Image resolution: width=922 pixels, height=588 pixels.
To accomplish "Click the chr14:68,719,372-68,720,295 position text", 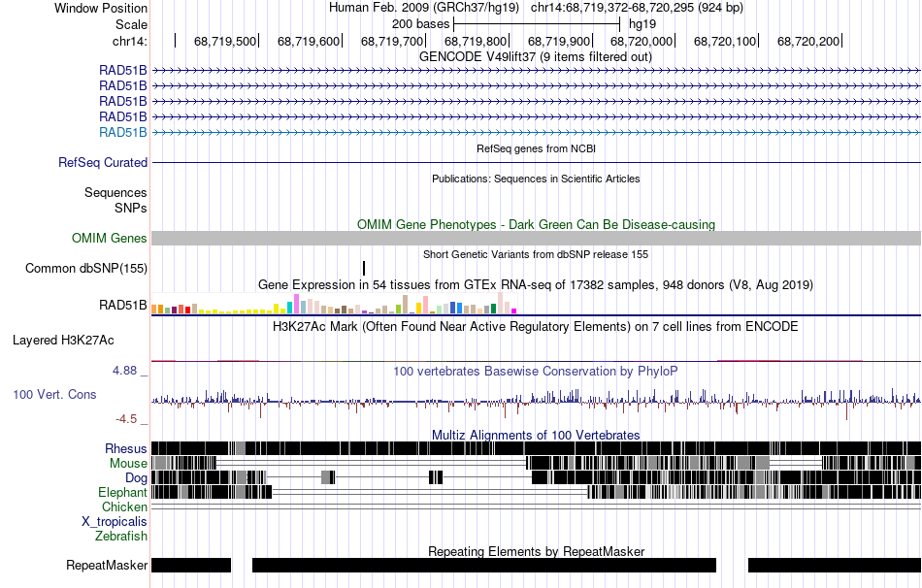I will click(x=637, y=8).
